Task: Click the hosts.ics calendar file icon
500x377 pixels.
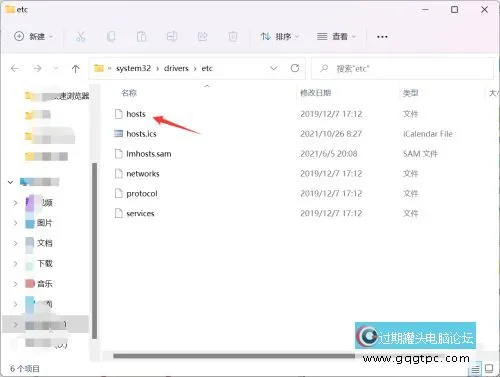Action: (x=118, y=134)
